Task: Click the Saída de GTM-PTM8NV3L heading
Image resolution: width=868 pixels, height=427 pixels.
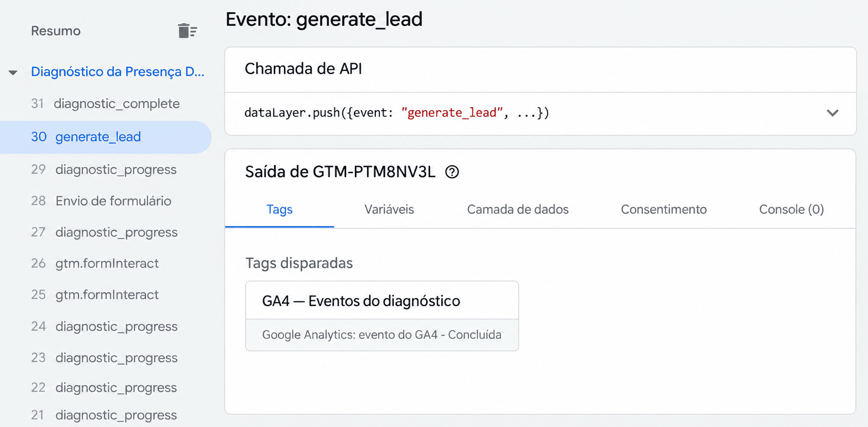Action: tap(340, 172)
